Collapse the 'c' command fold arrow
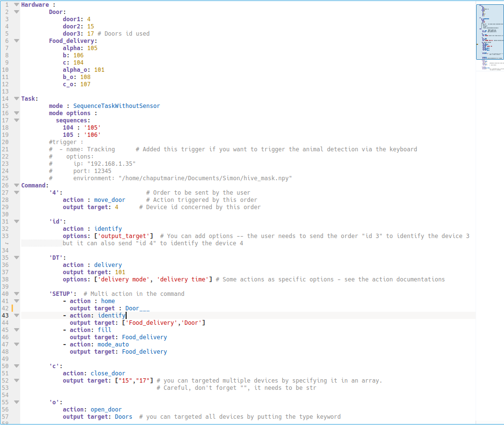 click(x=17, y=366)
